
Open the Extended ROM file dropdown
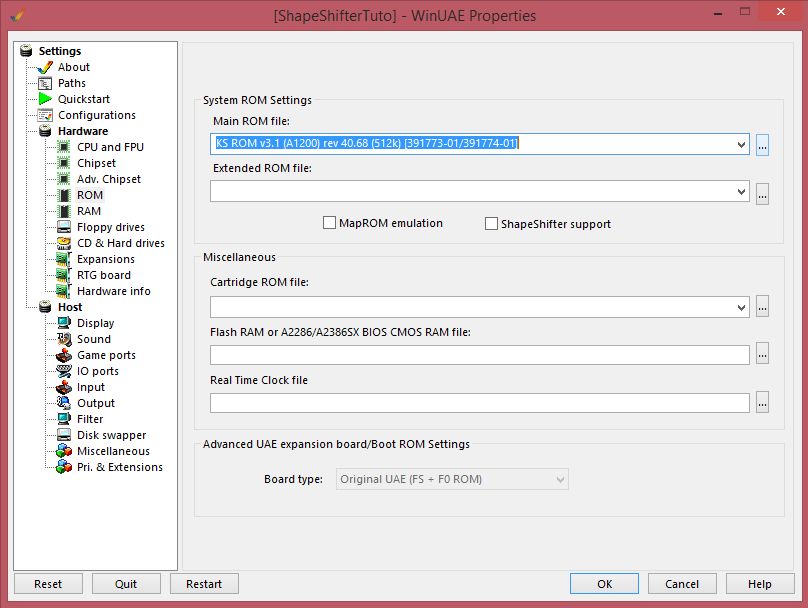tap(741, 192)
